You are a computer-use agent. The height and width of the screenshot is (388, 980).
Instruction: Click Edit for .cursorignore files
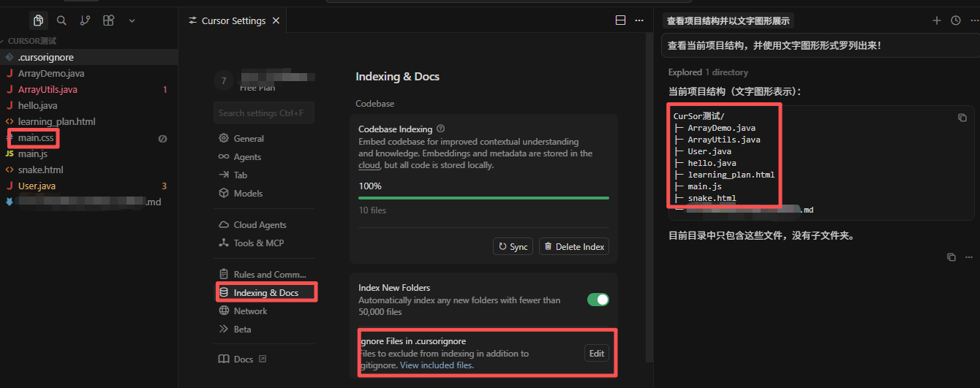point(597,353)
